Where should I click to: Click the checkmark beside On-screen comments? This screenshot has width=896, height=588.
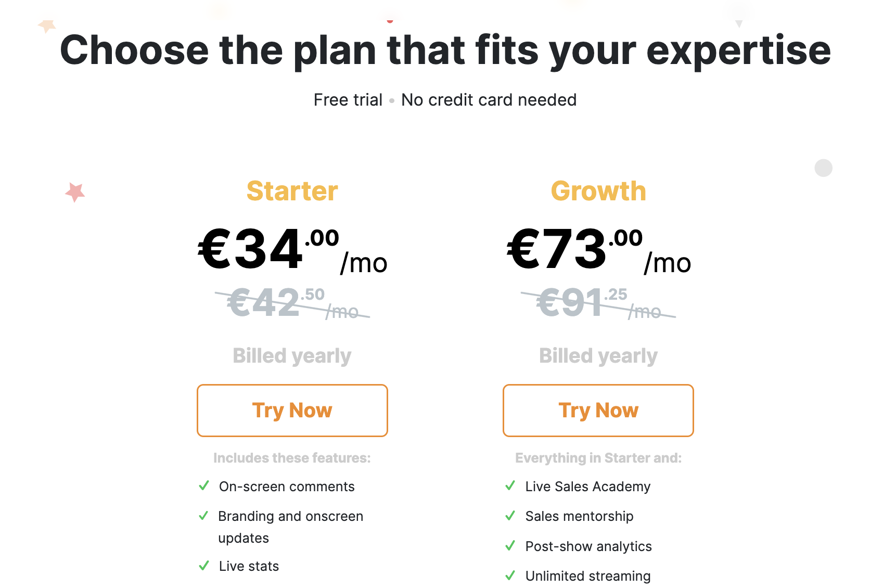pyautogui.click(x=204, y=486)
